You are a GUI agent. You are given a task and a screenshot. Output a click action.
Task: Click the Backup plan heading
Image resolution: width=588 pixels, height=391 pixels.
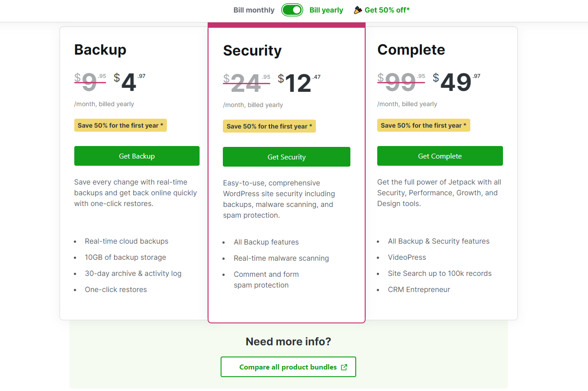click(x=100, y=50)
